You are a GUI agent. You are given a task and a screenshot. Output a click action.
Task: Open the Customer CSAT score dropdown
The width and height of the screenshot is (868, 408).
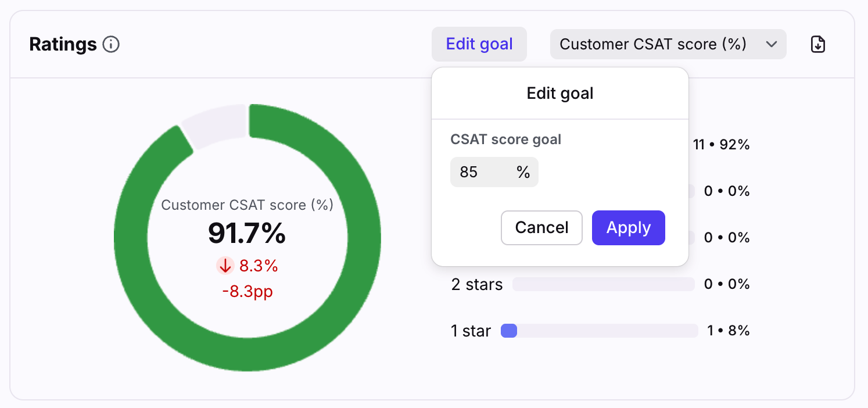click(668, 44)
